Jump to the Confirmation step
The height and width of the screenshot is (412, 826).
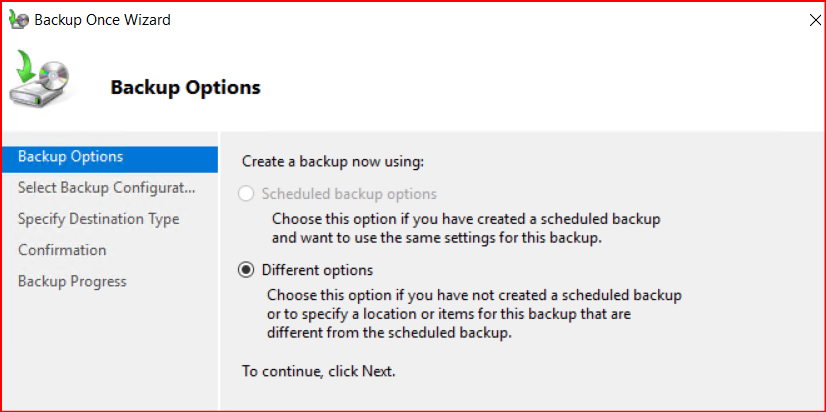tap(62, 250)
